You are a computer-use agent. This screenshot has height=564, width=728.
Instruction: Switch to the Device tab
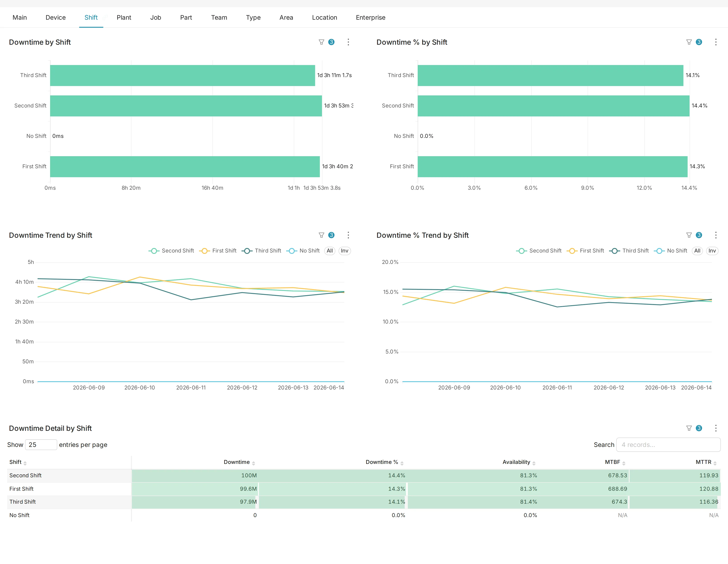pos(56,18)
